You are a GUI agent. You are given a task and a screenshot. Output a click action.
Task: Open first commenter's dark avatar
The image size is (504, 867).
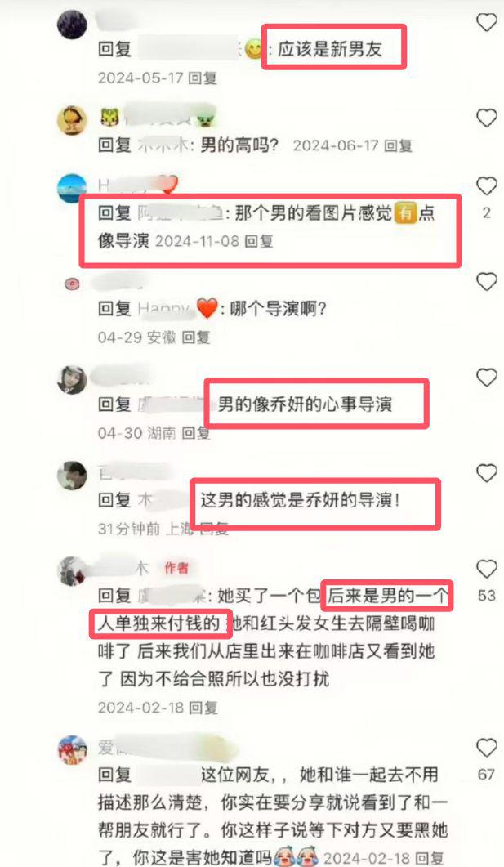pyautogui.click(x=73, y=25)
